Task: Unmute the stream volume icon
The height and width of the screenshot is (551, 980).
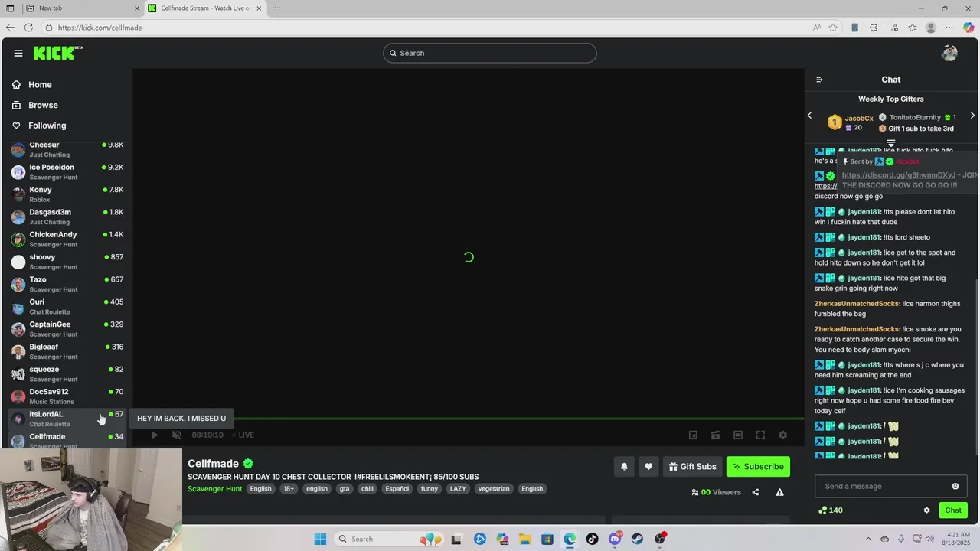Action: (177, 435)
